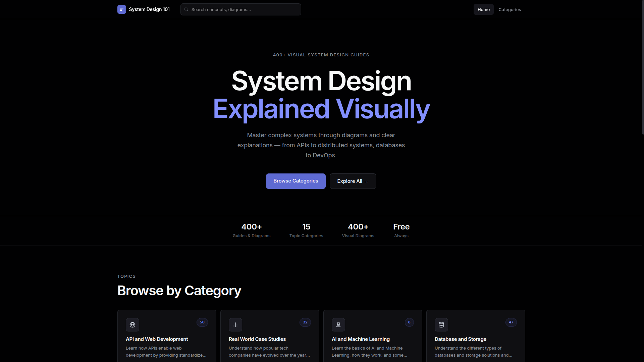Click the Browse Categories button
The image size is (644, 362).
(x=296, y=181)
